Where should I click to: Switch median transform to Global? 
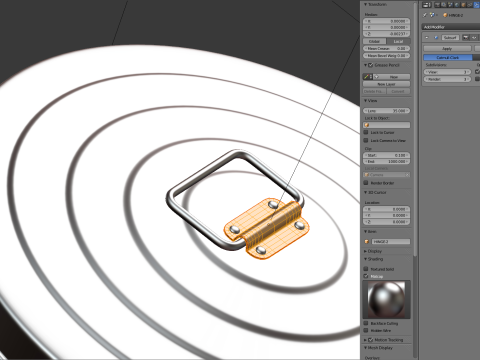[374, 41]
